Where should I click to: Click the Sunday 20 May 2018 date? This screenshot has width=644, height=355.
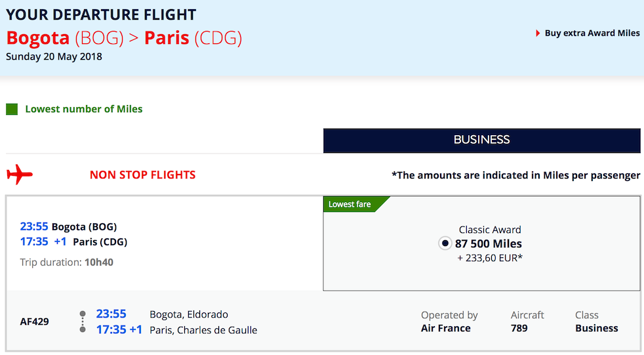(54, 56)
